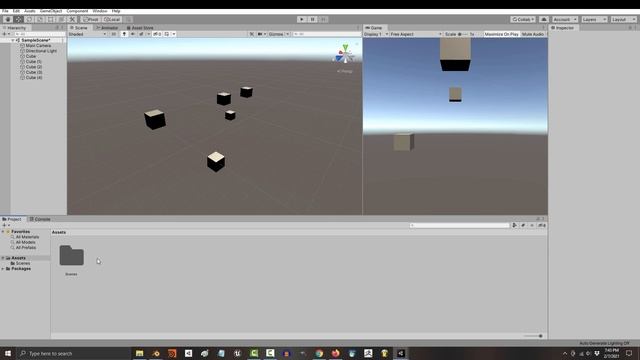Image resolution: width=640 pixels, height=360 pixels.
Task: Adjust the Project icon size slider
Action: coord(533,336)
